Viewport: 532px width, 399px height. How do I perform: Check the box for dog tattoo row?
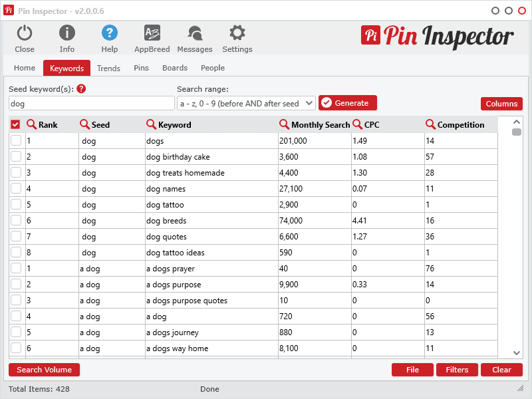pyautogui.click(x=16, y=204)
